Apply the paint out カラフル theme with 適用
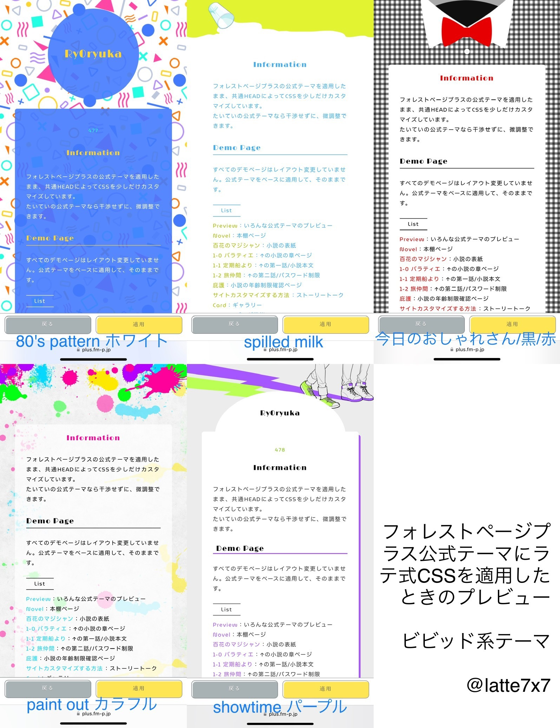This screenshot has width=560, height=728. [139, 689]
